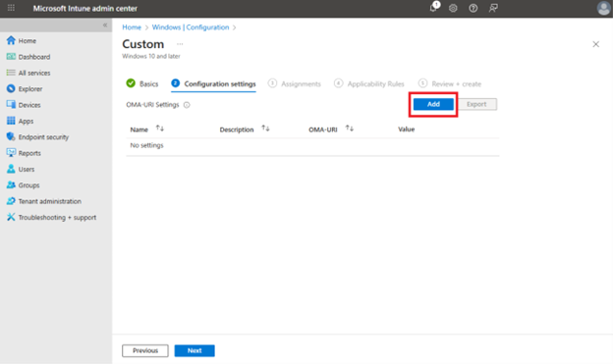Click the Tenant administration icon
This screenshot has height=364, width=613.
(11, 201)
